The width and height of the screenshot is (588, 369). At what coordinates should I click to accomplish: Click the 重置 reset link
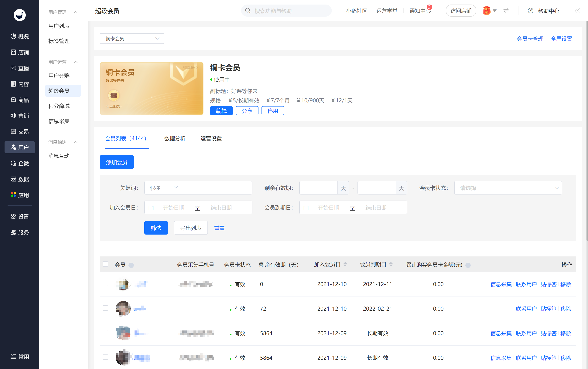pos(219,228)
